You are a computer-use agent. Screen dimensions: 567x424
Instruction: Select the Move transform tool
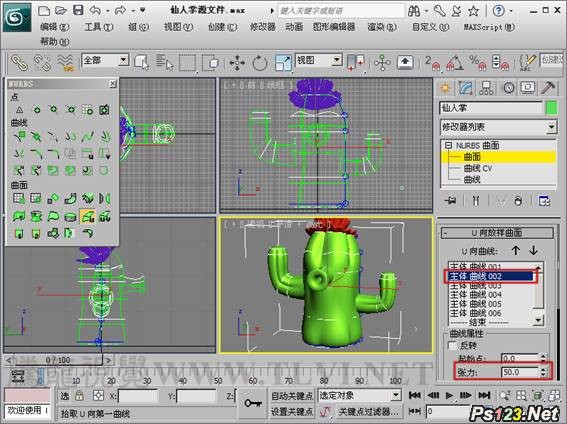coord(237,63)
